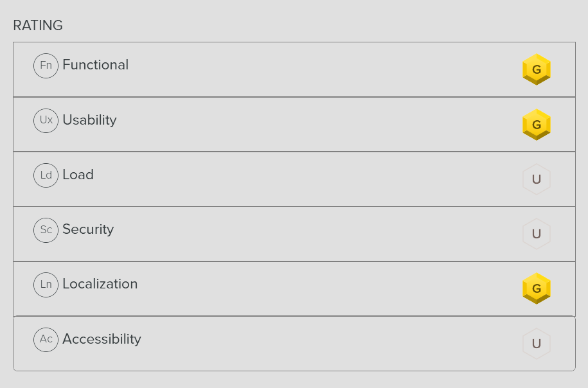The height and width of the screenshot is (388, 588).
Task: Click the Sc circle icon beside Security
Action: tap(46, 230)
